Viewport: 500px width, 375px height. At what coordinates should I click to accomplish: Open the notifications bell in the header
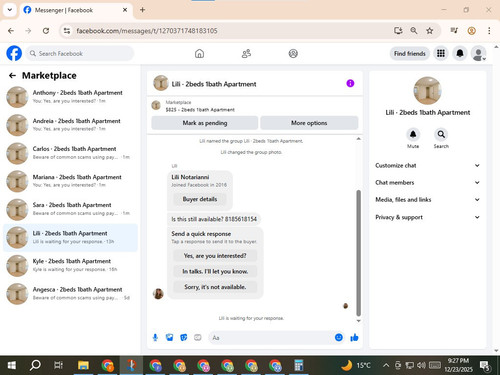460,53
